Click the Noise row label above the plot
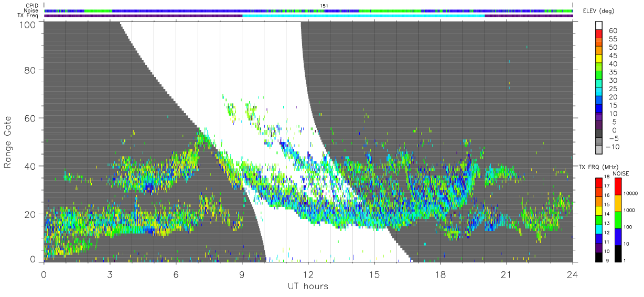The image size is (644, 297). 31,10
